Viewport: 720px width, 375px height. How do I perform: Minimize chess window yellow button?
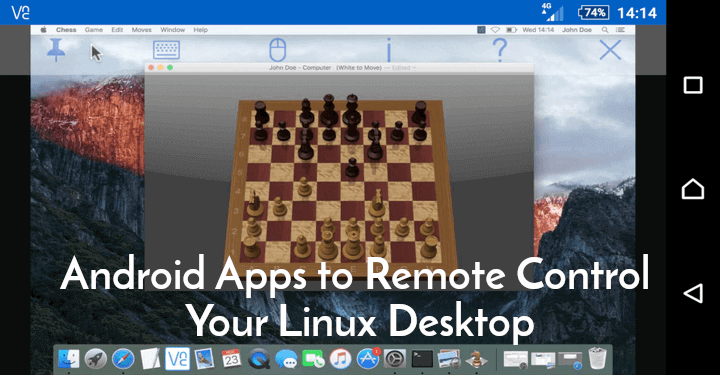tap(160, 67)
